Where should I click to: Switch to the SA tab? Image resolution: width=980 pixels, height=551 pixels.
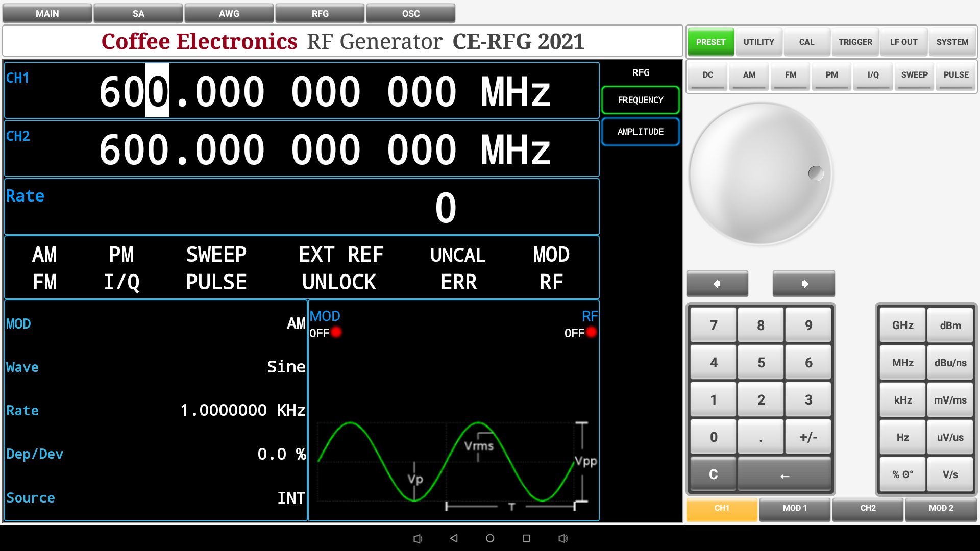(138, 13)
